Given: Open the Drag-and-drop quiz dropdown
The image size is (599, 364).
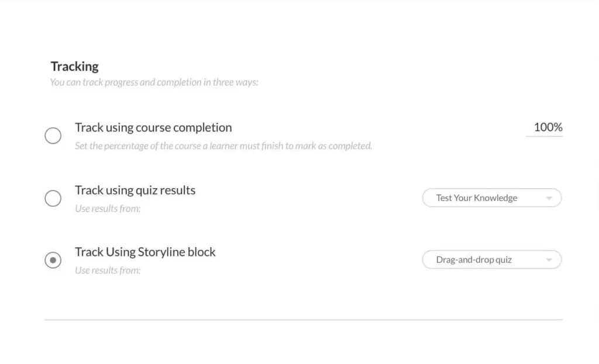Looking at the screenshot, I should [491, 260].
